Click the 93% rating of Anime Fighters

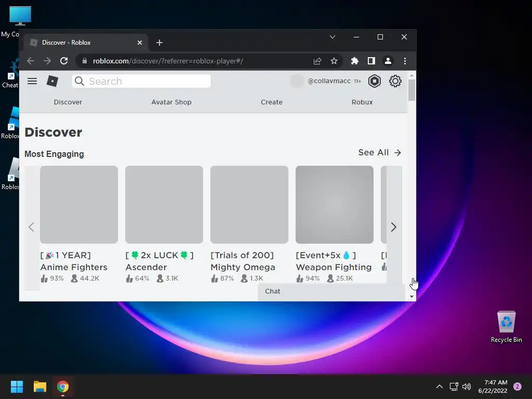point(52,278)
